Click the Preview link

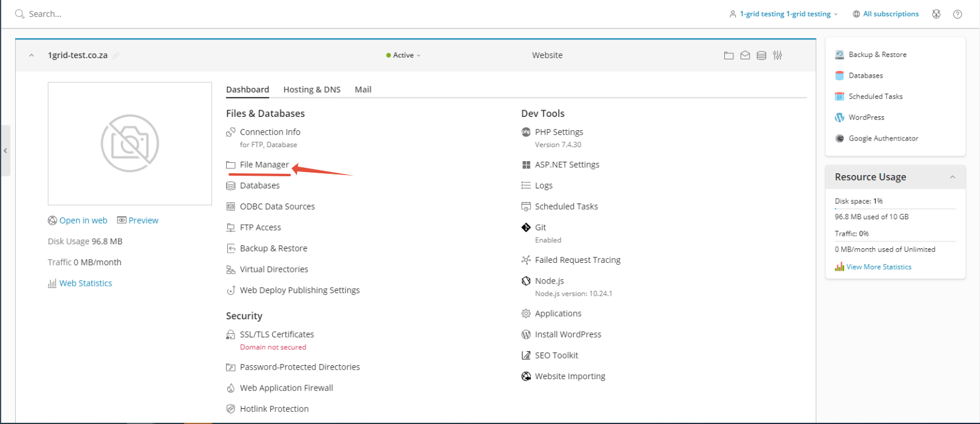tap(143, 220)
